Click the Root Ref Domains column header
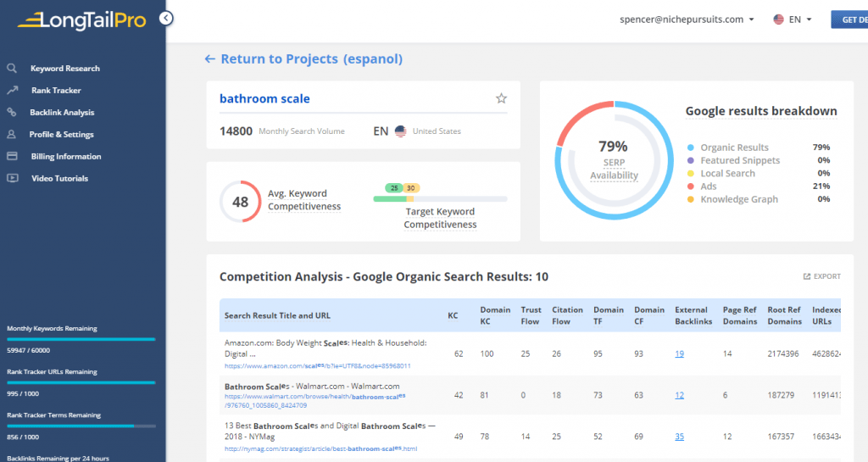Viewport: 868px width, 462px height. coord(784,315)
